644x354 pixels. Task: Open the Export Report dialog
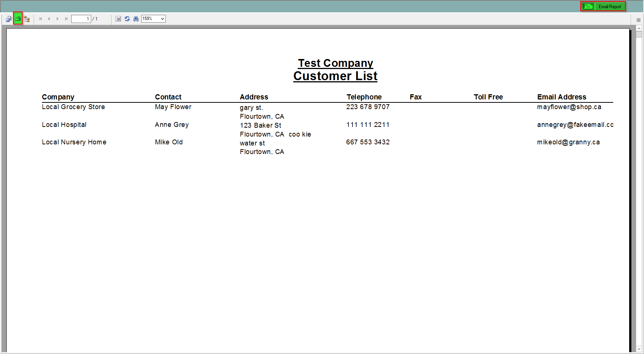[x=9, y=19]
